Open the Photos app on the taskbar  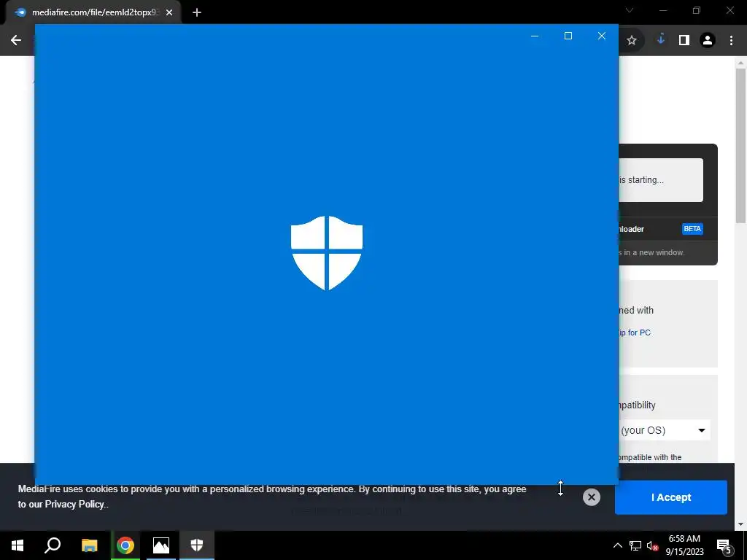[161, 545]
